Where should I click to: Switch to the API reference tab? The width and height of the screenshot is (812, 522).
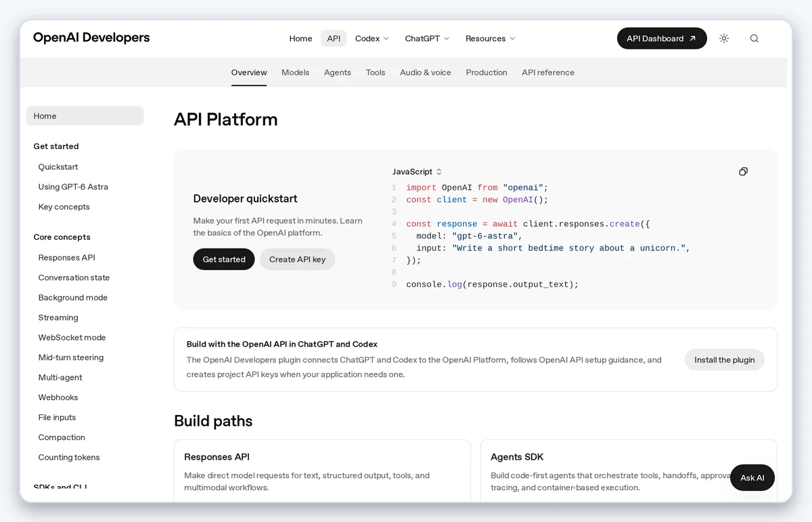548,72
